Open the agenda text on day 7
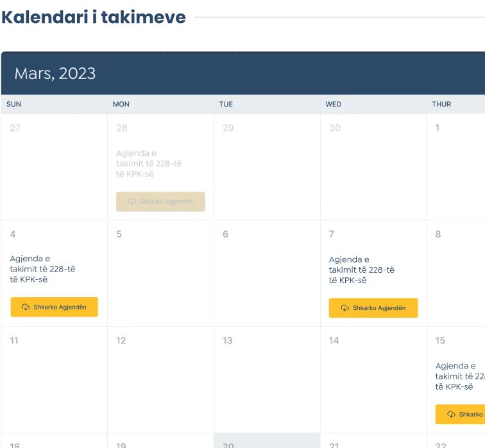This screenshot has width=485, height=448. click(362, 270)
